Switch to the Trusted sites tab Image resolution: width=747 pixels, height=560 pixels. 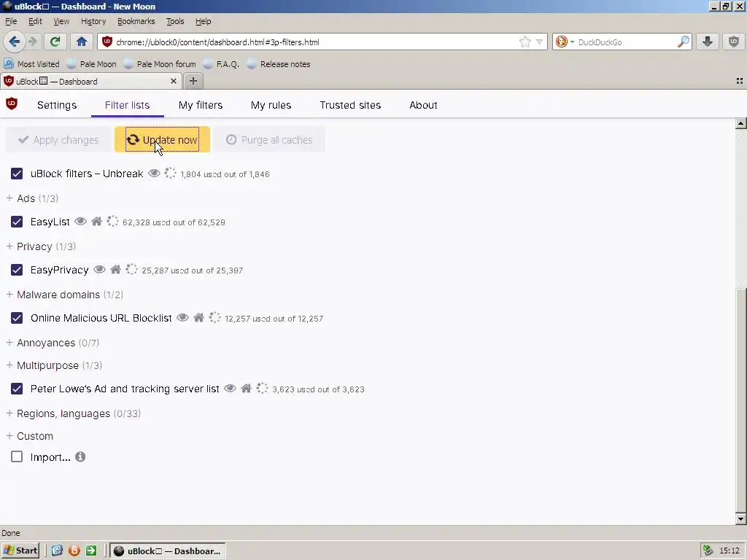350,105
